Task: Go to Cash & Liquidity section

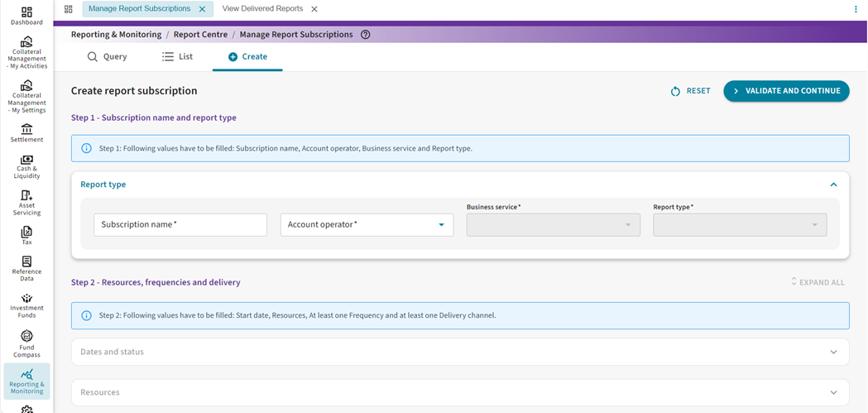Action: point(26,166)
